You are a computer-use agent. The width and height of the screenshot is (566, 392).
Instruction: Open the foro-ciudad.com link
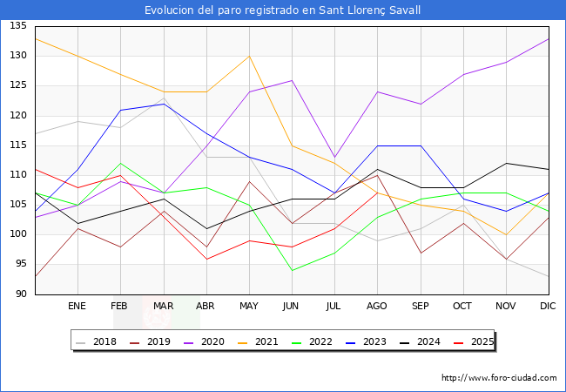(499, 378)
